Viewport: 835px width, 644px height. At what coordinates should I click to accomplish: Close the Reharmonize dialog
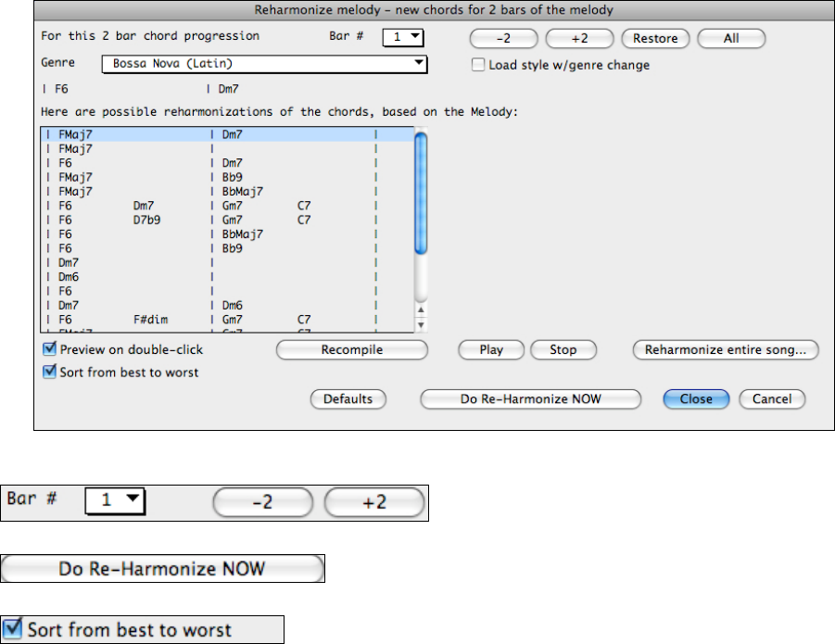[x=696, y=399]
